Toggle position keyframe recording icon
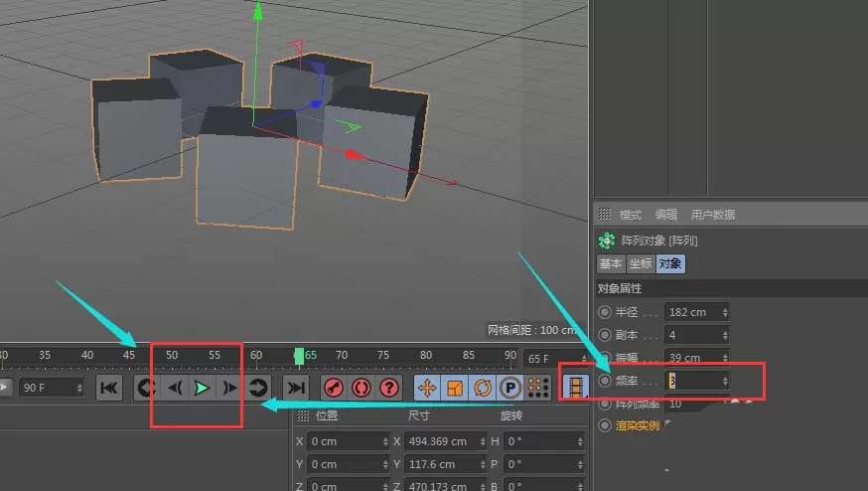This screenshot has width=868, height=491. (x=427, y=388)
